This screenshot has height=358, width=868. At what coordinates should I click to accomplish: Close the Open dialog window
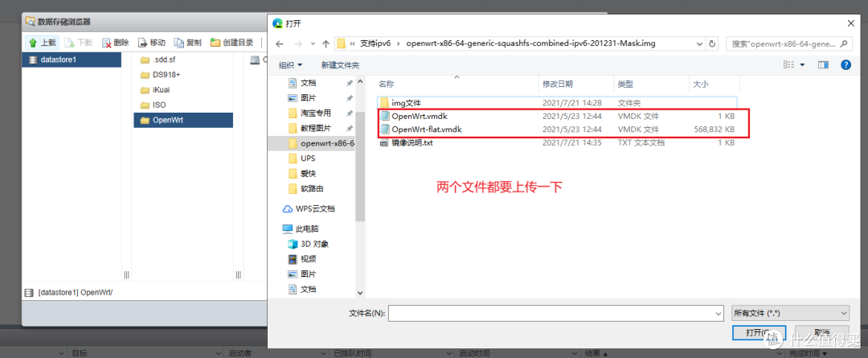click(850, 23)
